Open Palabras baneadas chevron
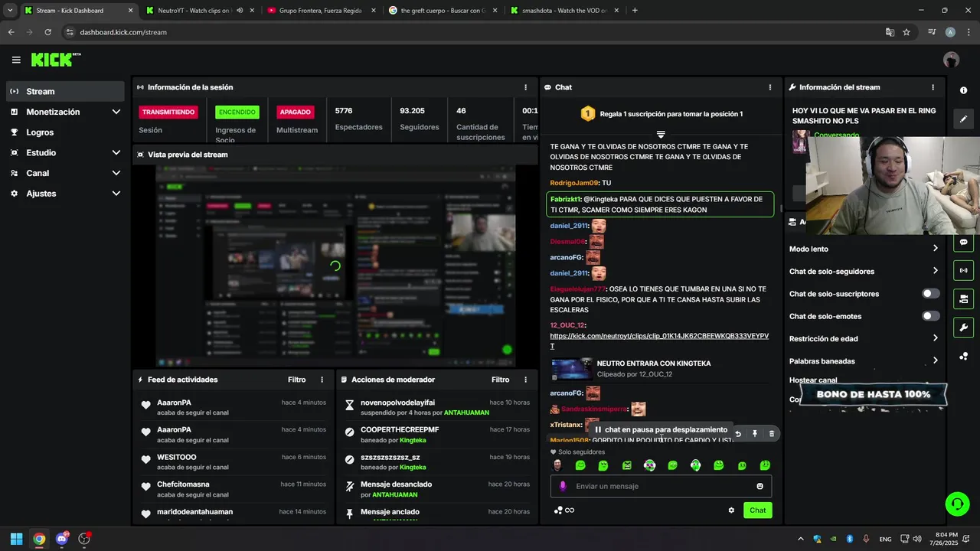 [935, 360]
